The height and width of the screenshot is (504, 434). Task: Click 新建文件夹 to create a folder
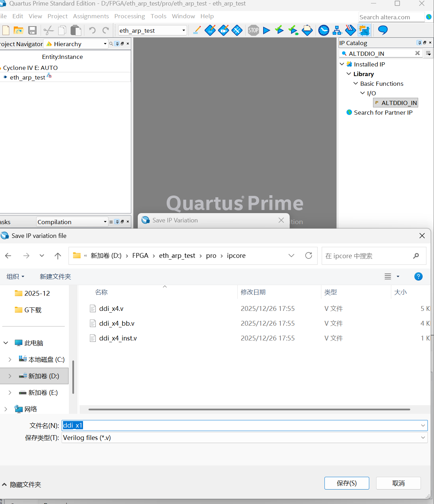point(55,276)
